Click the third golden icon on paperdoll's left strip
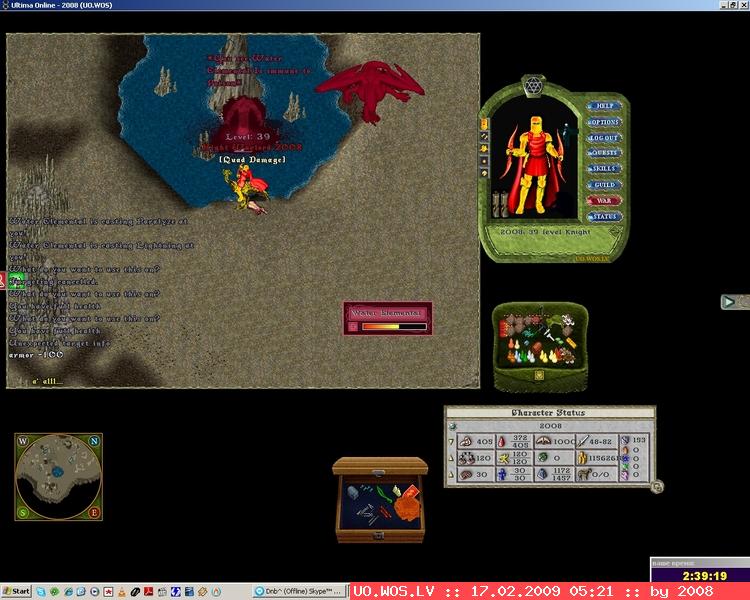 (x=484, y=149)
